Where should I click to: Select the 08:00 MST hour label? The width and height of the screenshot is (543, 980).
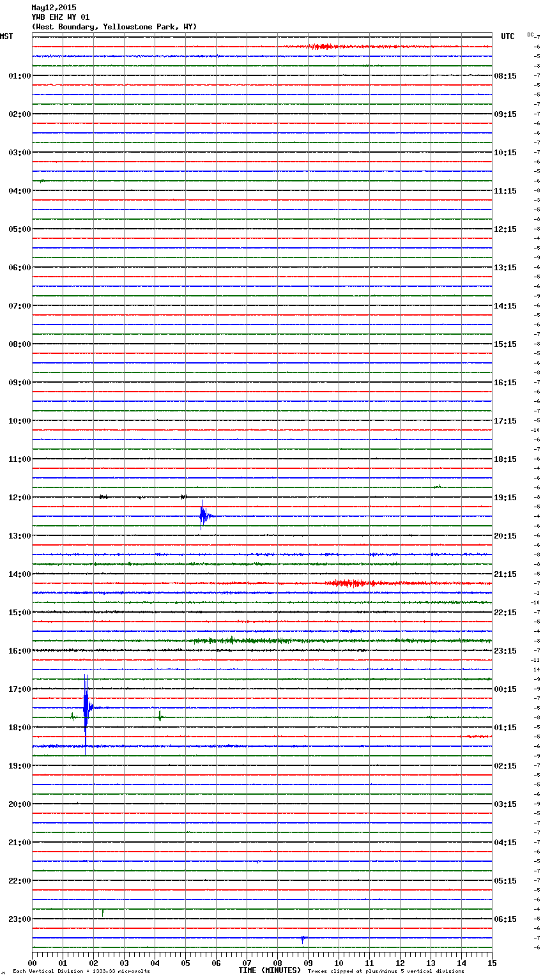[19, 344]
